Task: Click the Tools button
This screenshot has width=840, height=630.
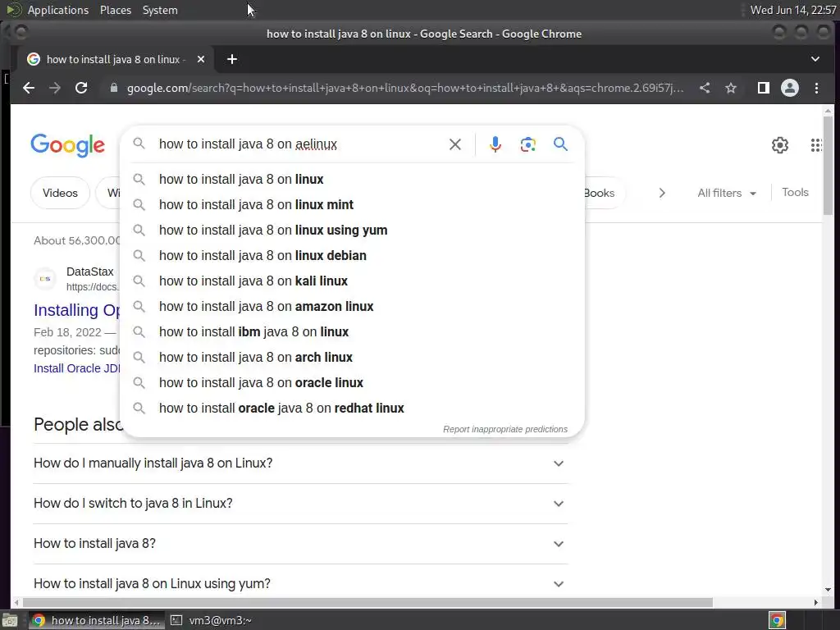Action: pos(795,192)
